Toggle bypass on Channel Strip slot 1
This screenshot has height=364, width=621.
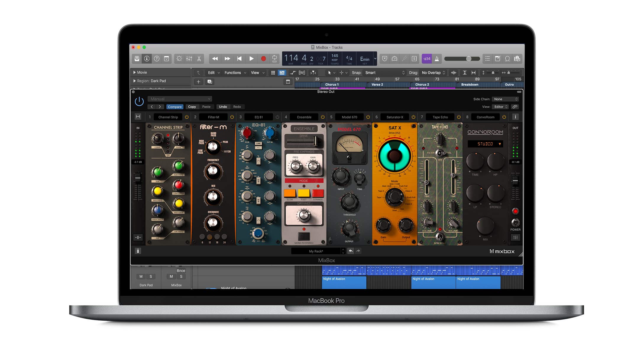click(x=187, y=117)
